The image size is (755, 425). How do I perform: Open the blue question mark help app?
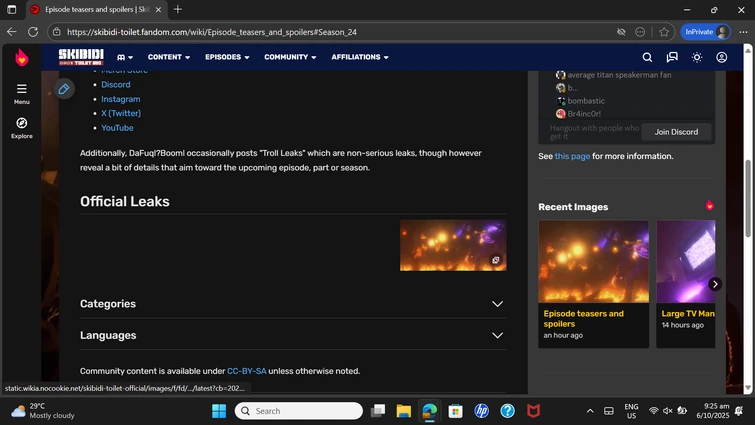(x=508, y=411)
